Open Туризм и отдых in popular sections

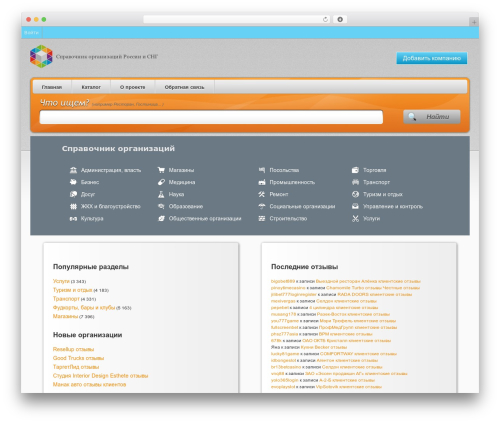click(72, 290)
